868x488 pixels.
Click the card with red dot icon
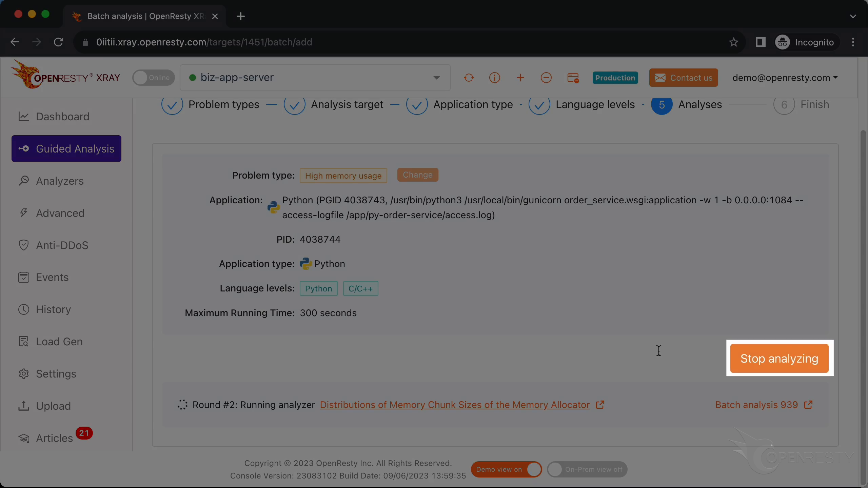click(573, 78)
